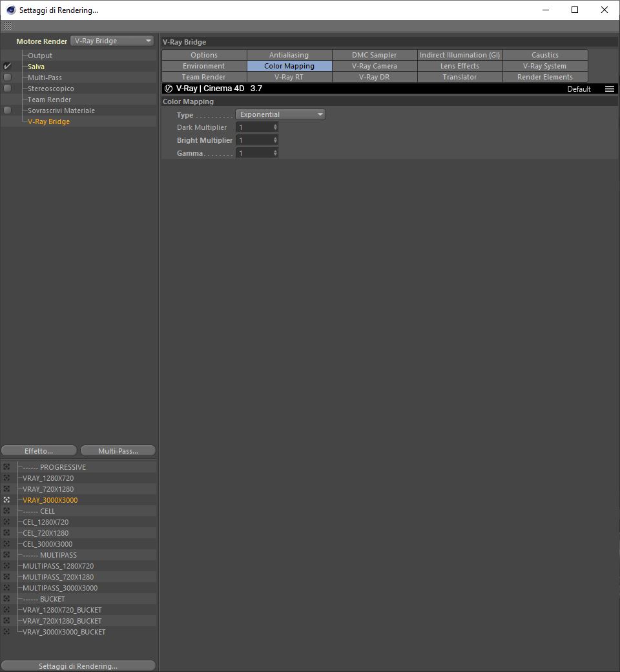This screenshot has height=672, width=620.
Task: Click the Effetto... button
Action: coord(39,451)
